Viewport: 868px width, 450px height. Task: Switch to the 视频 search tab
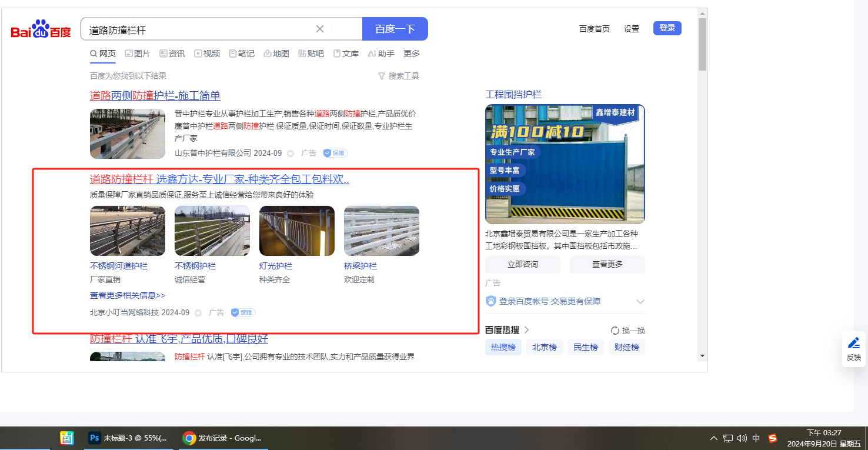pyautogui.click(x=207, y=54)
